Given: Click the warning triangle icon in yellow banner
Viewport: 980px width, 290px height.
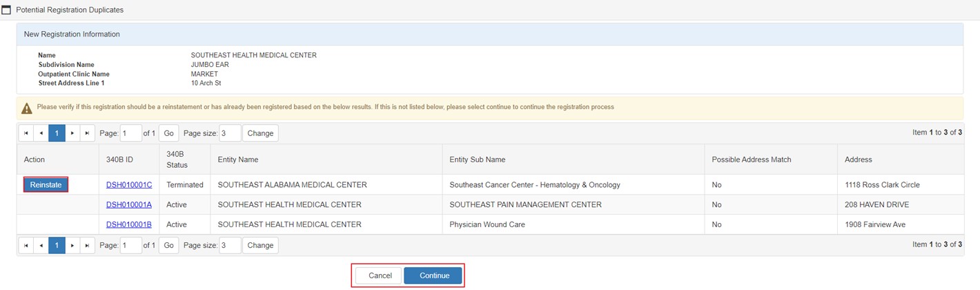Looking at the screenshot, I should pyautogui.click(x=27, y=108).
